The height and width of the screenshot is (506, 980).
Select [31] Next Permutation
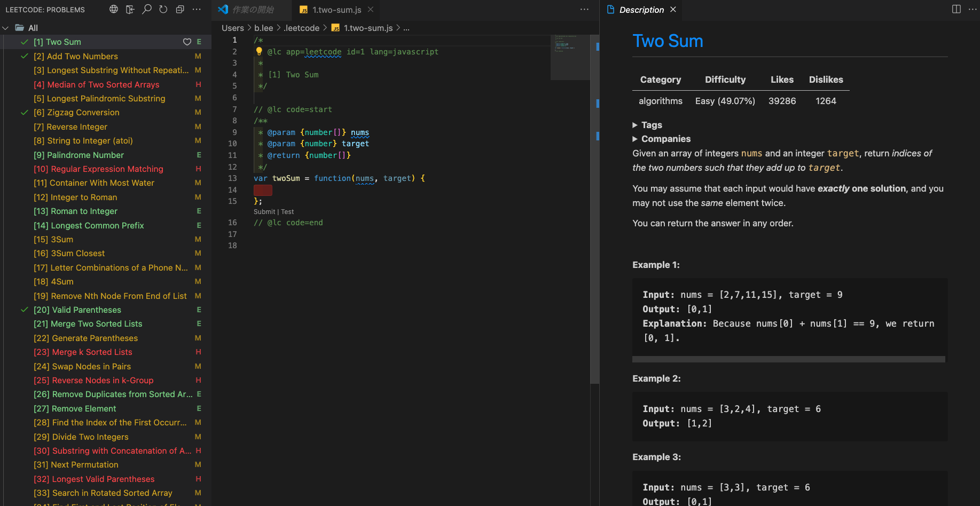pyautogui.click(x=107, y=464)
